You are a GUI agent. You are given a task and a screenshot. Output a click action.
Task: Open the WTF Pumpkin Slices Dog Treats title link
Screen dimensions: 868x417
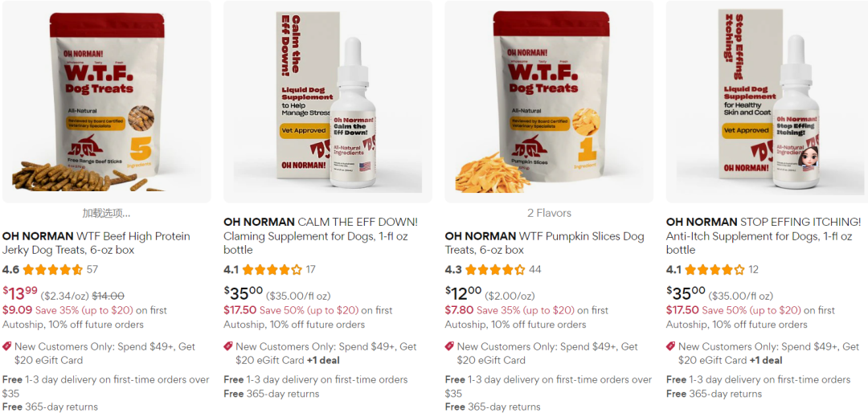(545, 243)
